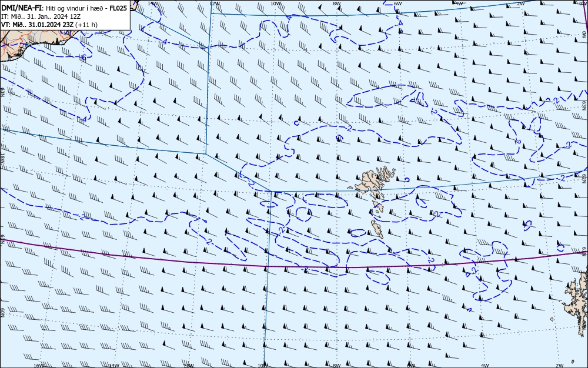Click the '60N' latitude label on left edge
The width and height of the screenshot is (588, 368).
click(2, 313)
